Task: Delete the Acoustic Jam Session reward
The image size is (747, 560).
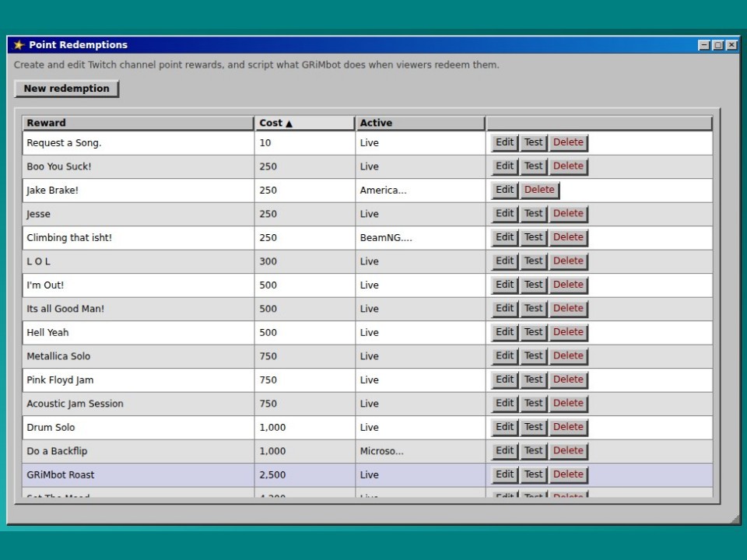Action: (568, 404)
